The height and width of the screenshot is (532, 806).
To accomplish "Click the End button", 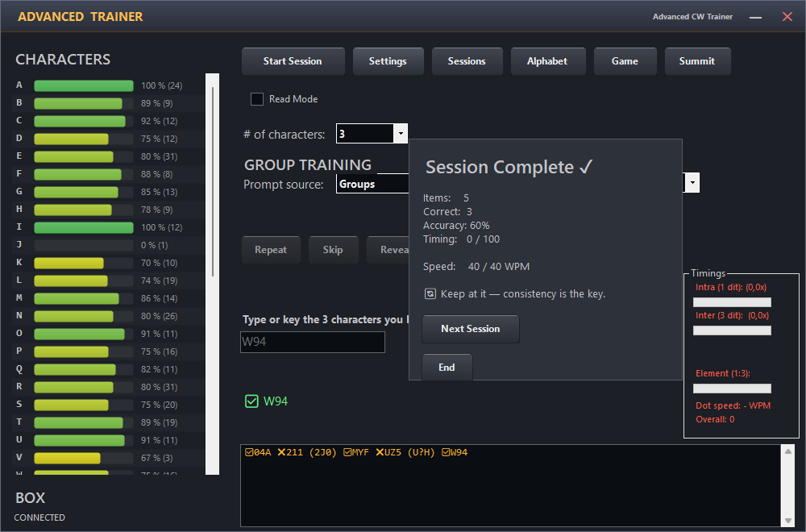I will [x=447, y=367].
